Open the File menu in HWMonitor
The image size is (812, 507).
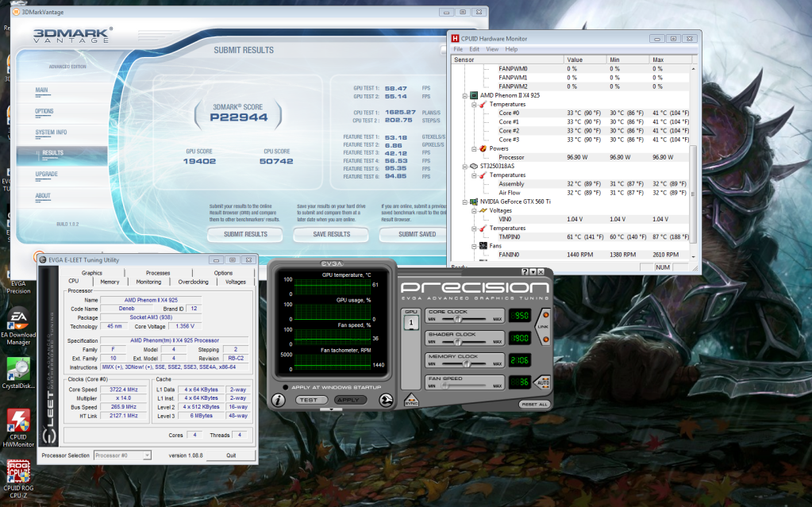pos(458,49)
